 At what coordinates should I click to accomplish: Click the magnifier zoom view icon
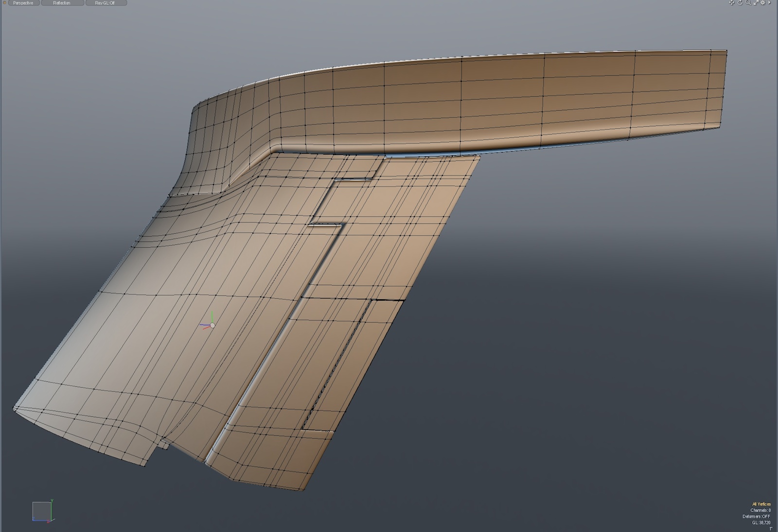point(748,3)
